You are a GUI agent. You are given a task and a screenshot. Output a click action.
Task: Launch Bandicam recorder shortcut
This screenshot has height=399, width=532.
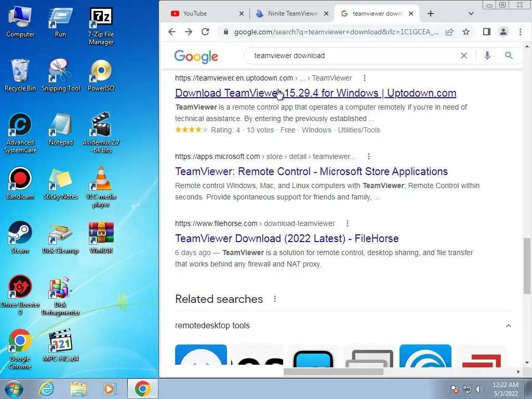[20, 183]
